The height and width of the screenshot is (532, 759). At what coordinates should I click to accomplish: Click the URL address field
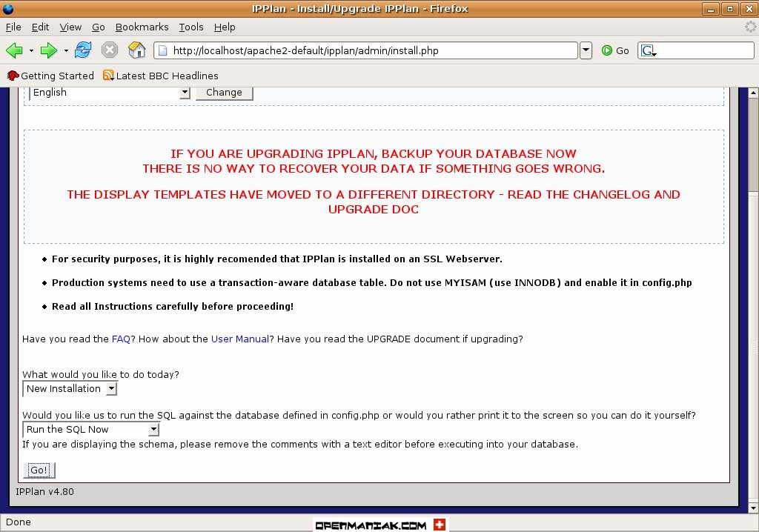point(365,50)
